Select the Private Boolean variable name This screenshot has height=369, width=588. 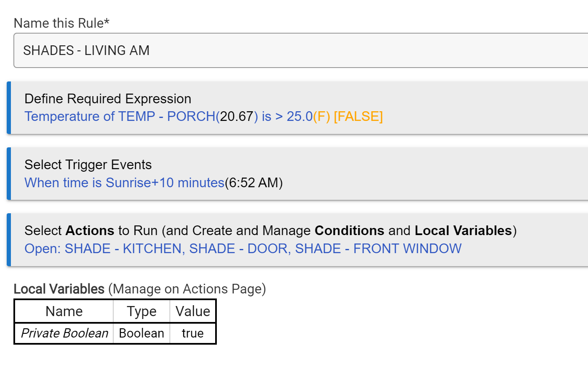click(x=65, y=333)
